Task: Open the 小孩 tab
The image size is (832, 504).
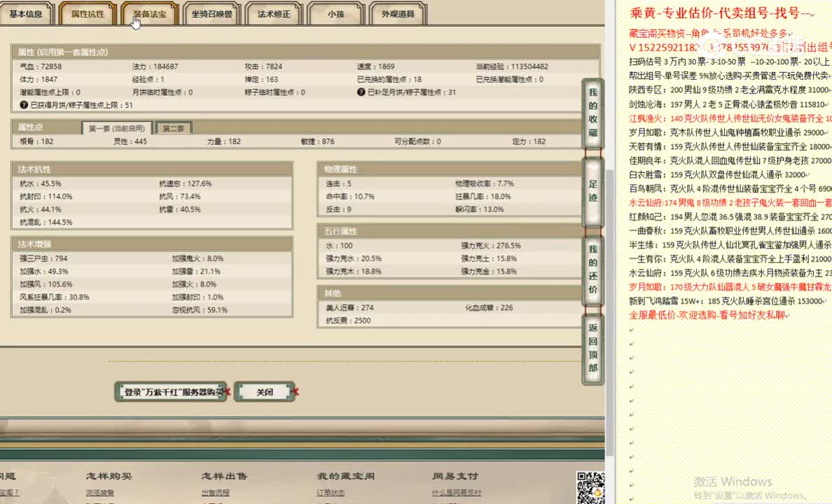Action: pyautogui.click(x=336, y=14)
